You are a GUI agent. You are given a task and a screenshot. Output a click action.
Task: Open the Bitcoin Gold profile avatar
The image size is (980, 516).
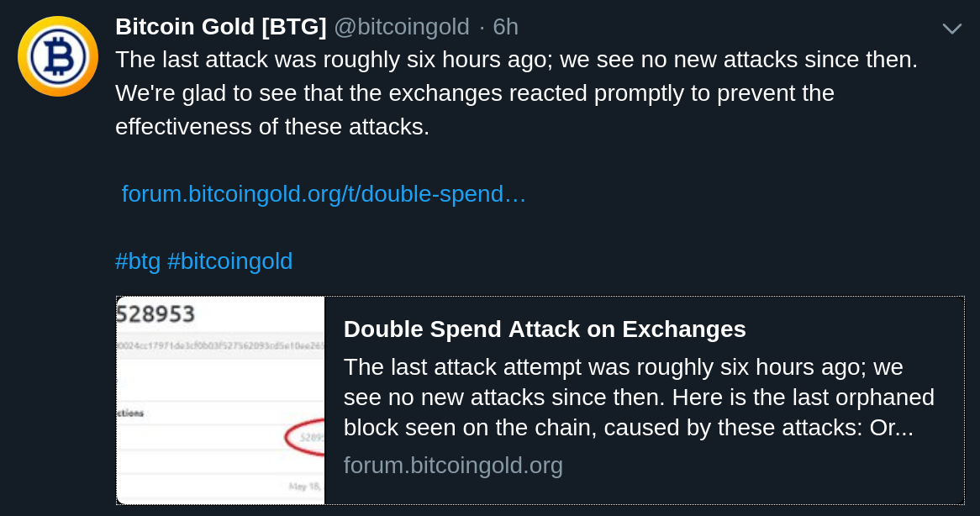57,56
